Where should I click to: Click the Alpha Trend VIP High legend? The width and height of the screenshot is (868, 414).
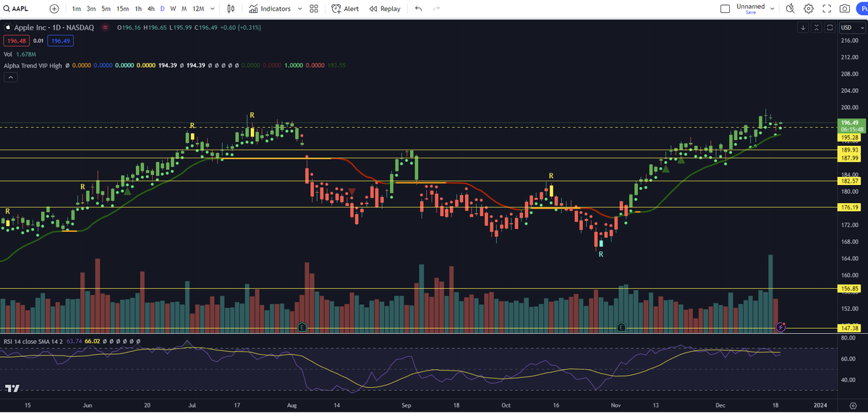(x=33, y=65)
